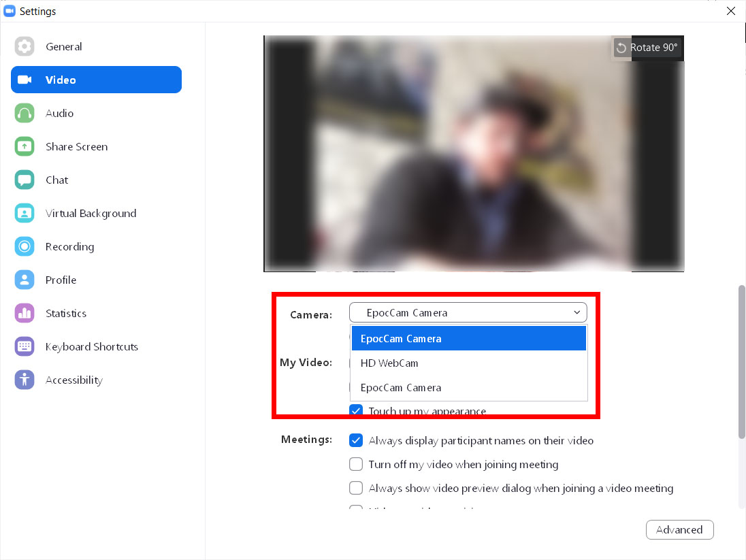Switch to Virtual Background settings

tap(96, 213)
